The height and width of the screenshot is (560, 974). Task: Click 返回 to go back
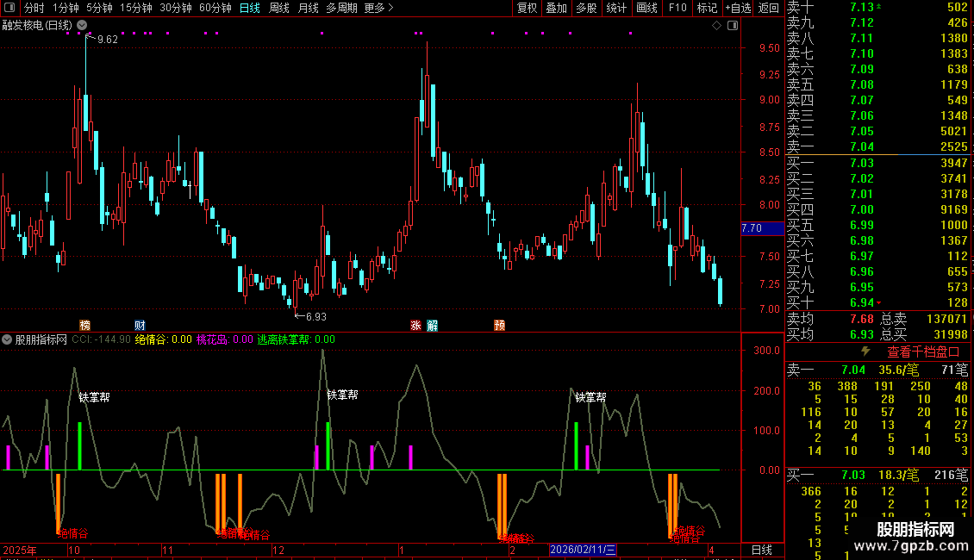[x=769, y=8]
